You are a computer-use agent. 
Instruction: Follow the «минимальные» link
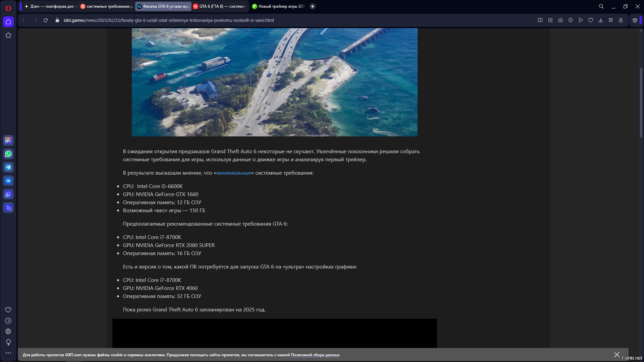coord(234,173)
